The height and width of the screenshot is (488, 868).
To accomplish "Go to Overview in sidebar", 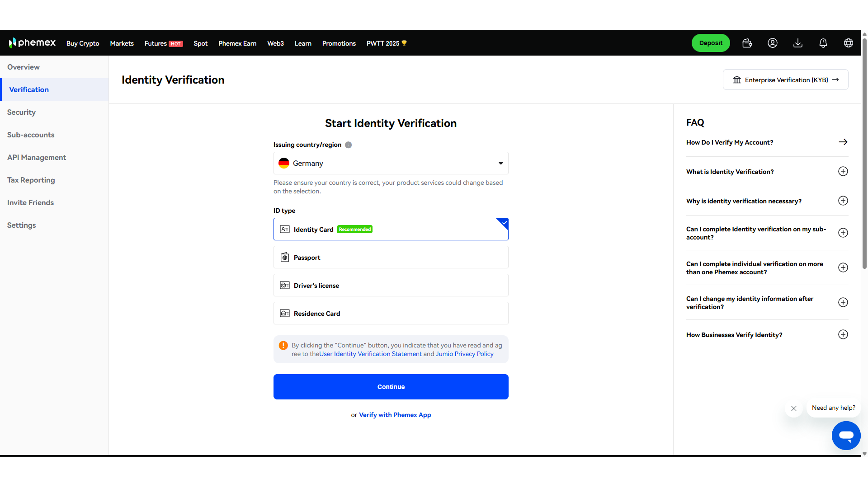I will [x=54, y=67].
